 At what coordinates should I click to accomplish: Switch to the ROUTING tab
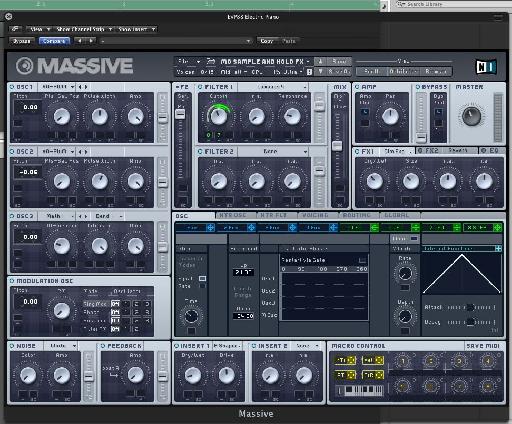pyautogui.click(x=358, y=215)
